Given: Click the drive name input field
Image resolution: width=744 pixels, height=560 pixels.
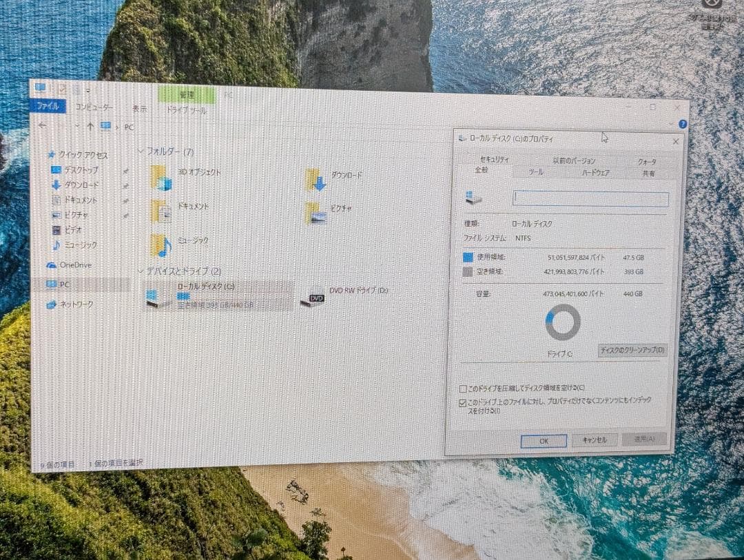Looking at the screenshot, I should click(589, 198).
